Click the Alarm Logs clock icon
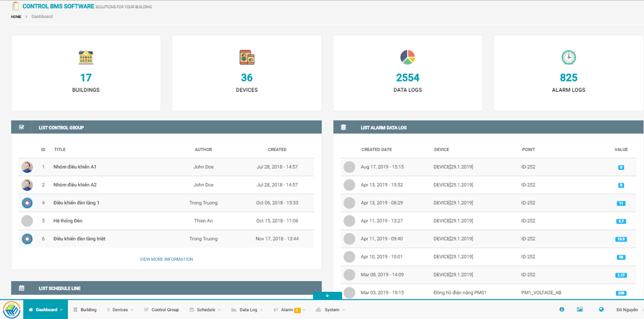The width and height of the screenshot is (644, 319). [569, 58]
